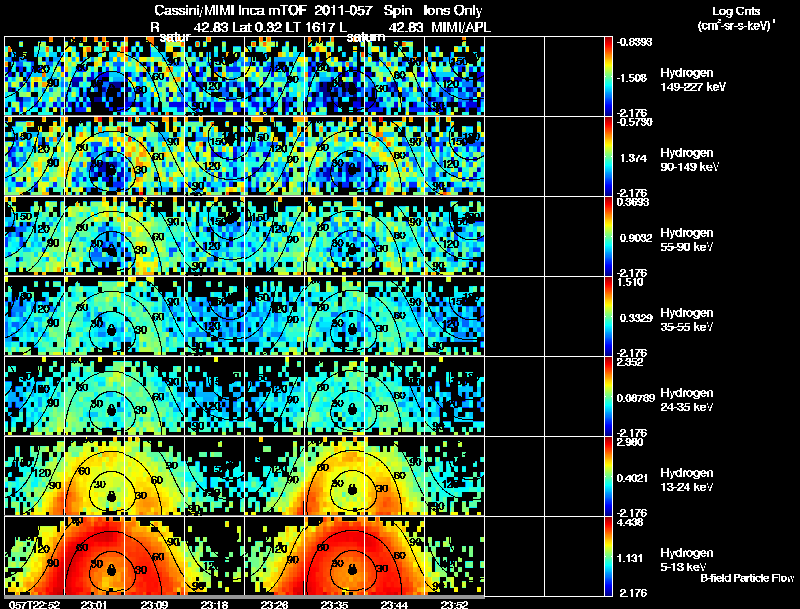Click the 23:26 time axis label
800x609 pixels.
click(274, 604)
